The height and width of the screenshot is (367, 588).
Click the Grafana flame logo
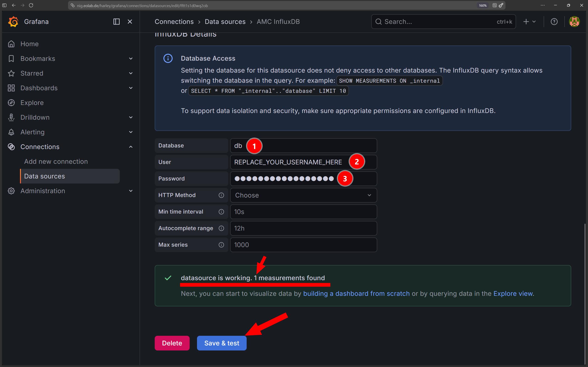click(x=13, y=22)
